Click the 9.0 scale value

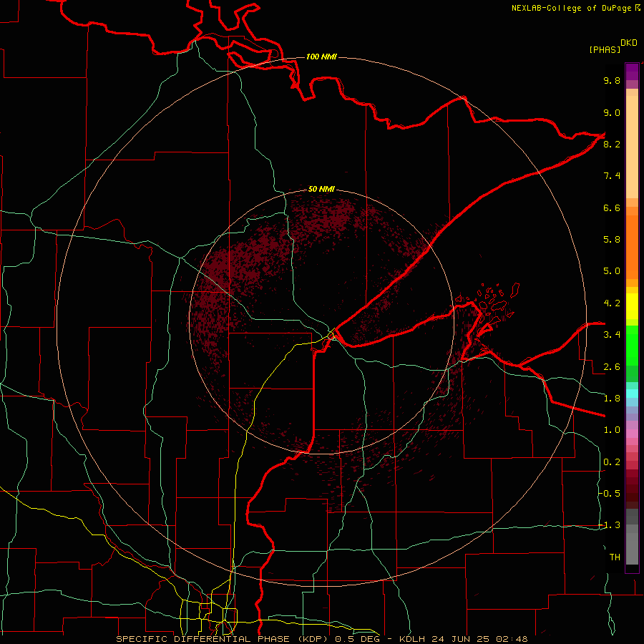tap(612, 112)
